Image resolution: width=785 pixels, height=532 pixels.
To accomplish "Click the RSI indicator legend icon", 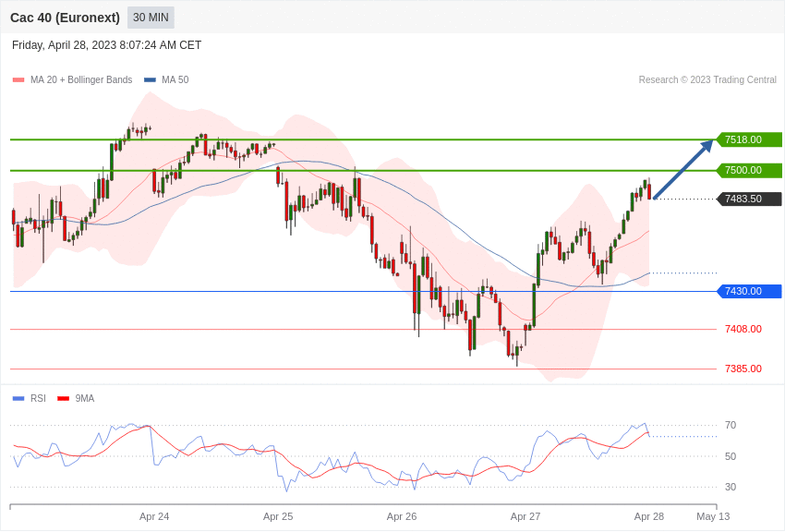I will 17,398.
